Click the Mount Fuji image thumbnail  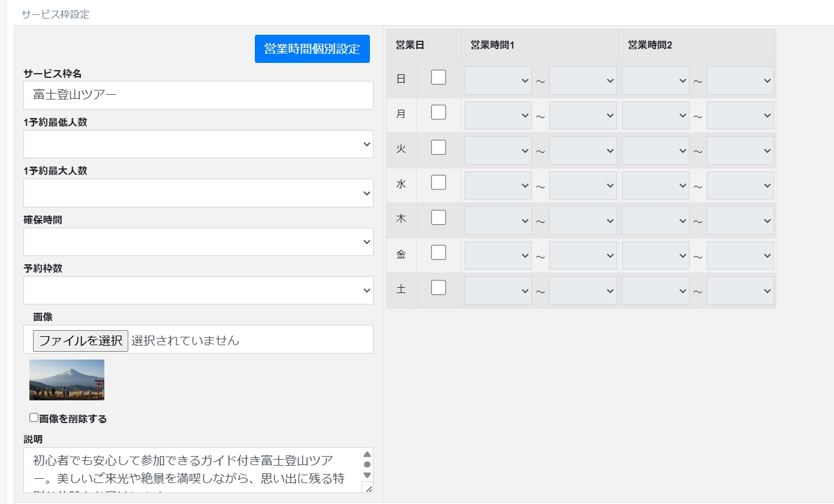click(x=66, y=379)
